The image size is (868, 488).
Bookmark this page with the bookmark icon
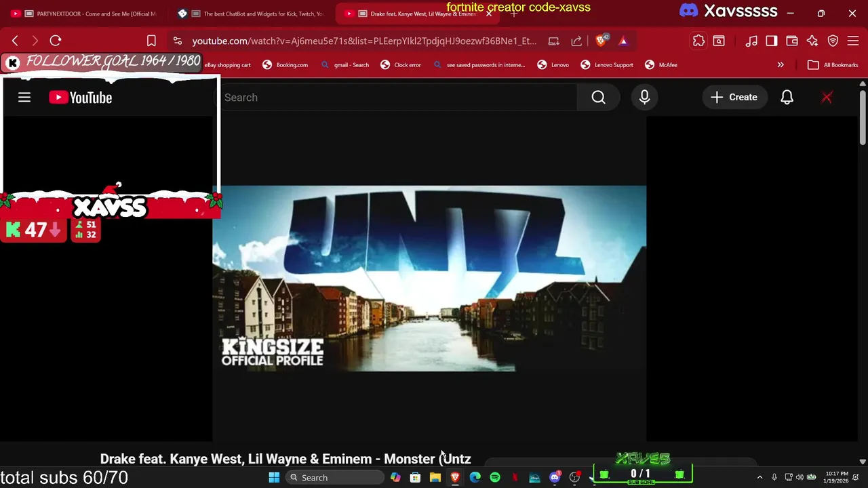[151, 41]
